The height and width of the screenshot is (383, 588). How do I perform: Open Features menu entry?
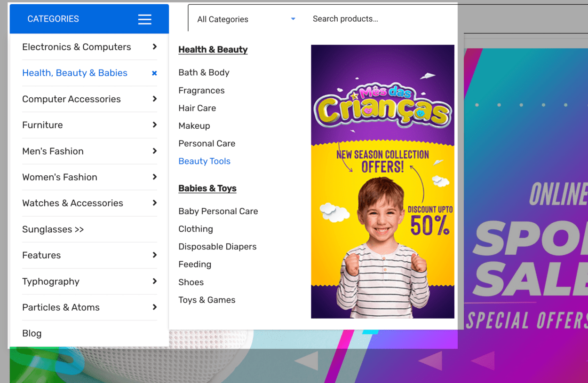click(41, 255)
